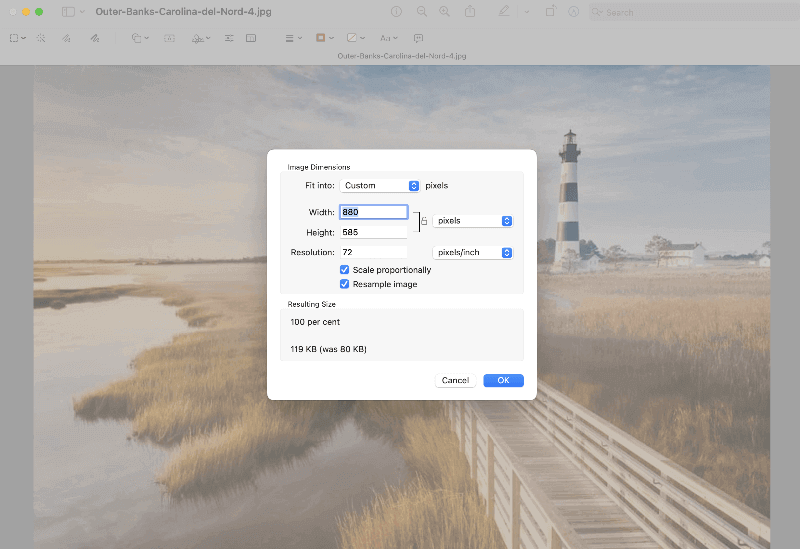Click the speech bubble annotation icon
The height and width of the screenshot is (549, 800).
click(418, 38)
